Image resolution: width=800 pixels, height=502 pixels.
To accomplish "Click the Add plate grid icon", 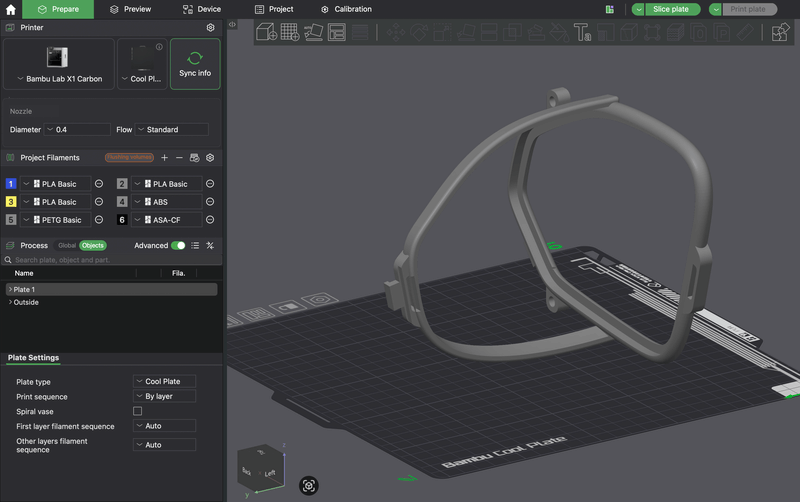I will [290, 33].
